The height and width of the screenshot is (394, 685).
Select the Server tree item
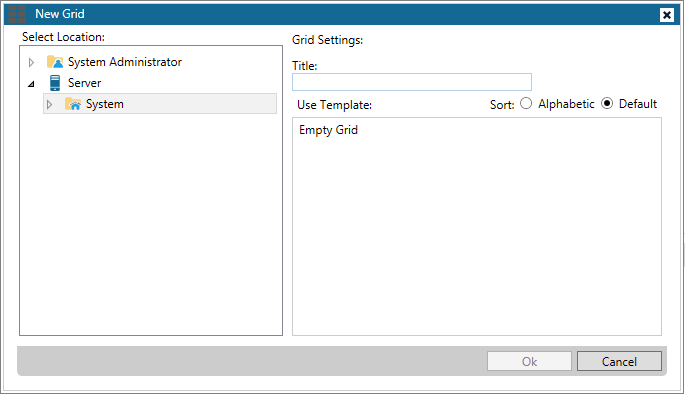coord(84,83)
